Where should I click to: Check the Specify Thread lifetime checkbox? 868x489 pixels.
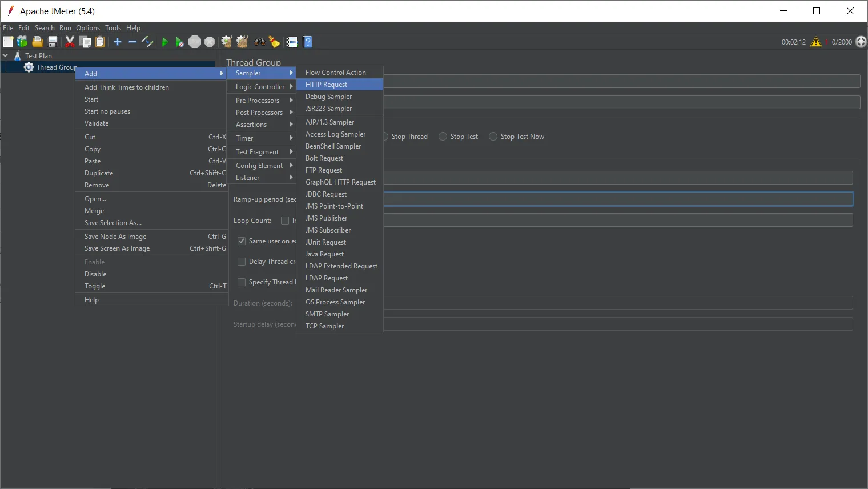242,282
